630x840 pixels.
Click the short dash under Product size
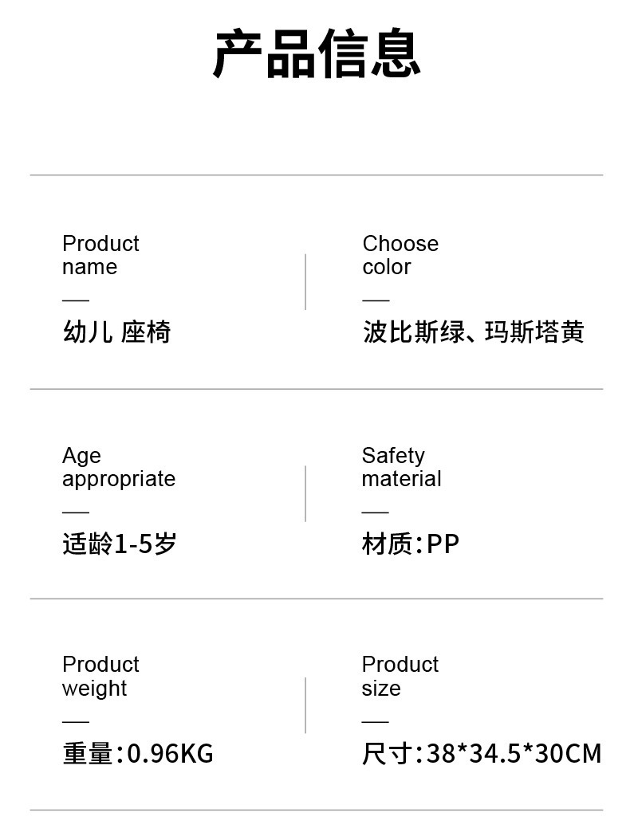pos(376,722)
